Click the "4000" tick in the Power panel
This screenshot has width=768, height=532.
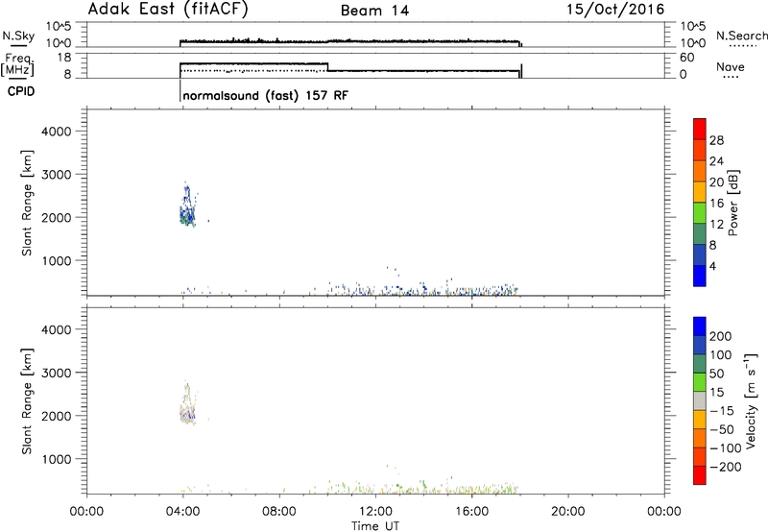tap(57, 132)
